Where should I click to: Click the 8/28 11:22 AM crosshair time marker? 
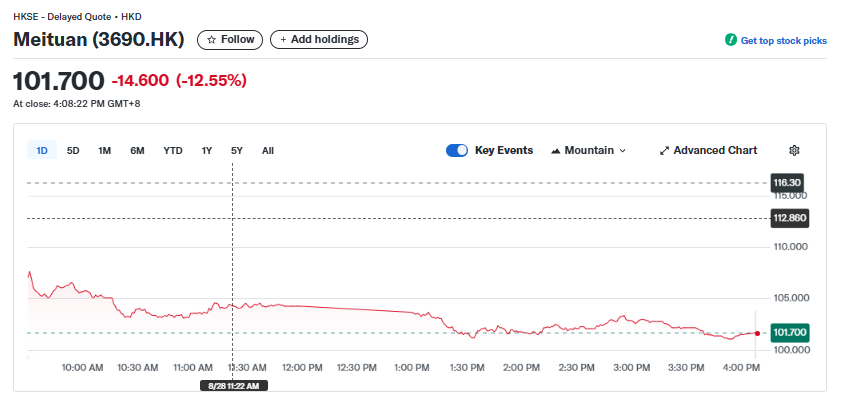[234, 386]
